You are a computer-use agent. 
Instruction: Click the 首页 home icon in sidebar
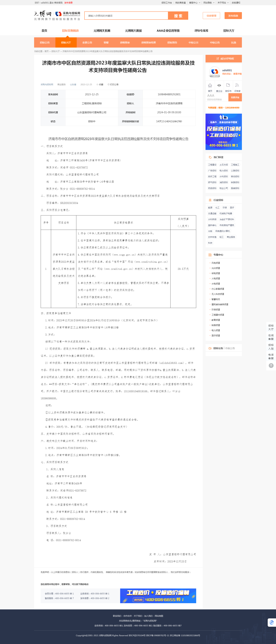tap(210, 85)
